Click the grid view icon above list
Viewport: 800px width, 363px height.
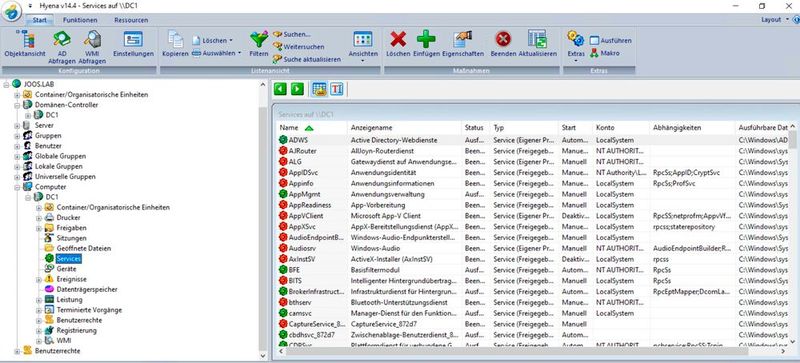(x=319, y=89)
